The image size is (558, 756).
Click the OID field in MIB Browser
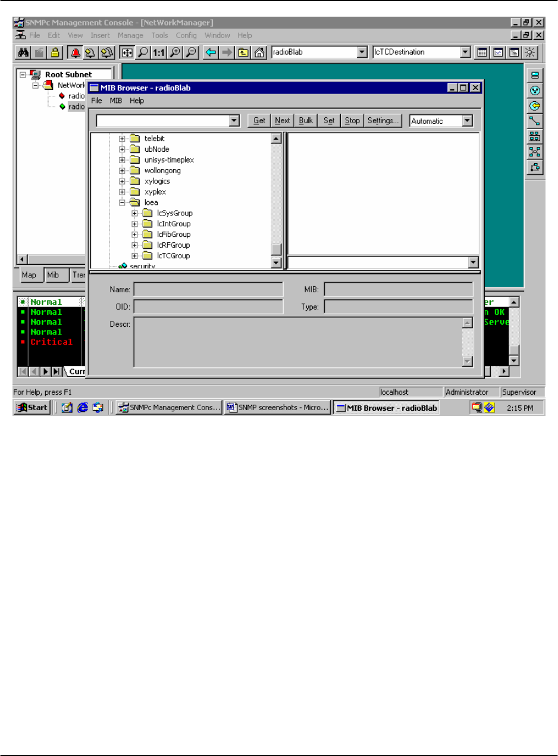click(208, 307)
